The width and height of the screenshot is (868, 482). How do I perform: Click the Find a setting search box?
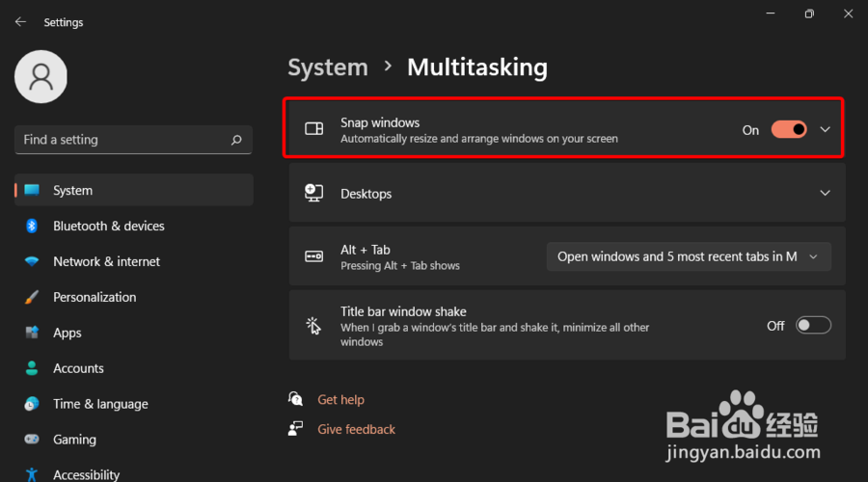click(123, 140)
